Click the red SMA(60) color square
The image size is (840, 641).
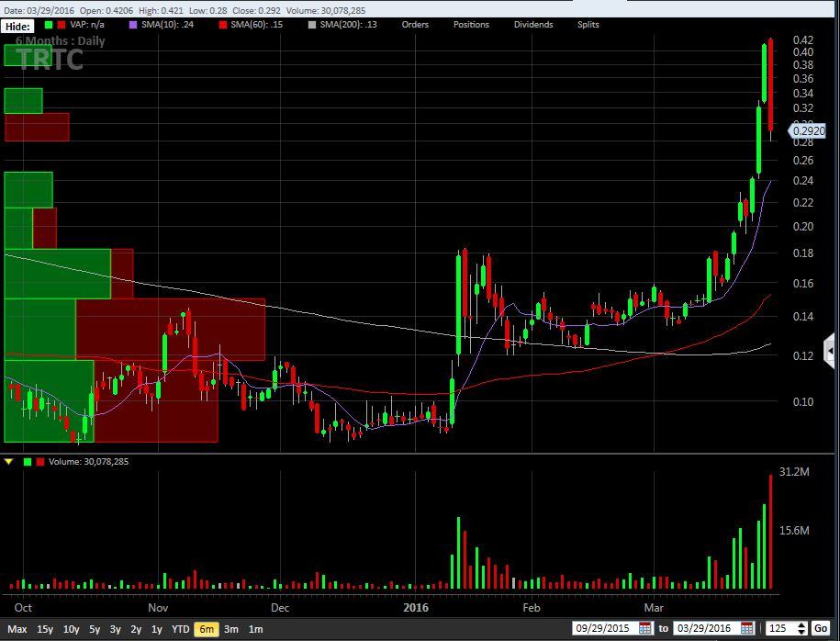221,25
